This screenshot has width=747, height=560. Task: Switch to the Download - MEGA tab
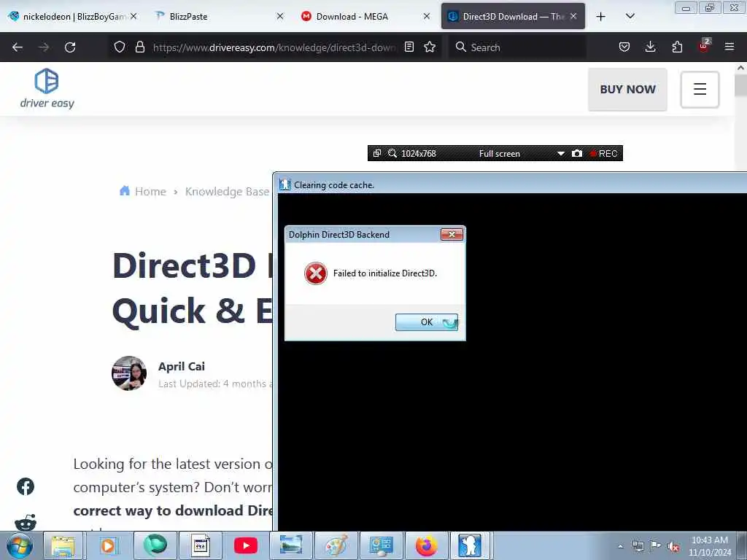352,16
